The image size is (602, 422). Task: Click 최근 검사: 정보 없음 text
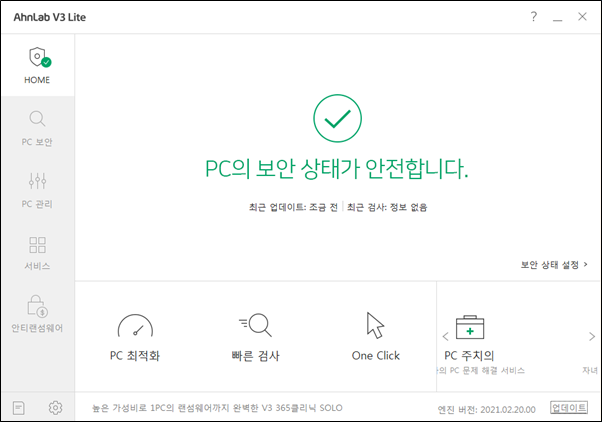pyautogui.click(x=387, y=207)
